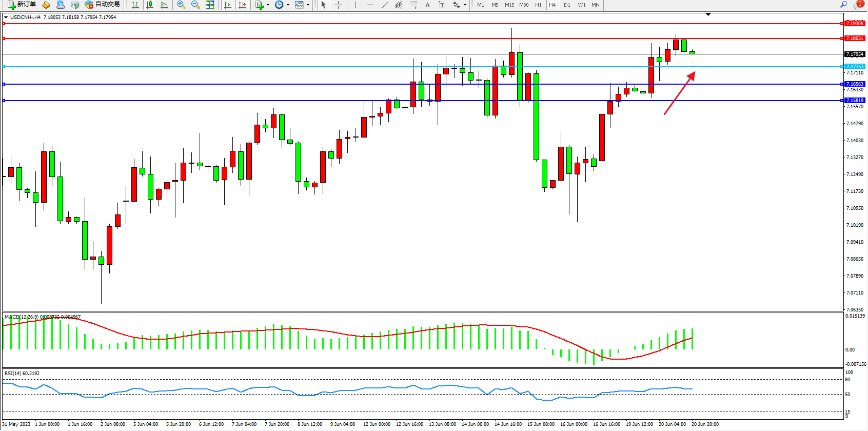Select the Fibonacci retracement tool

coord(413,5)
